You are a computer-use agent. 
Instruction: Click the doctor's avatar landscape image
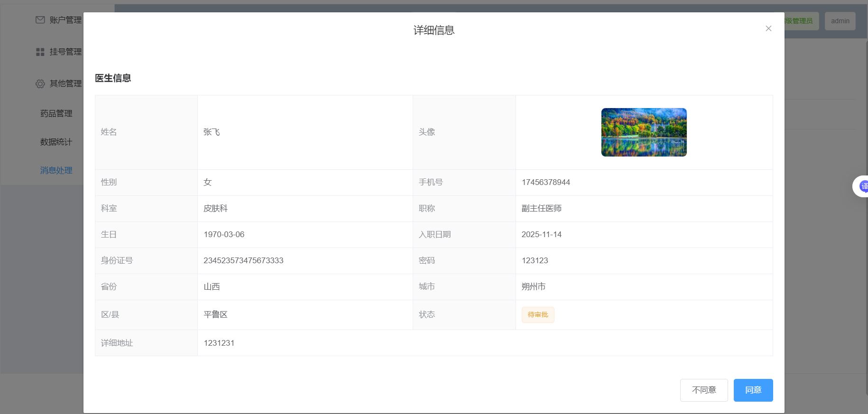tap(644, 132)
